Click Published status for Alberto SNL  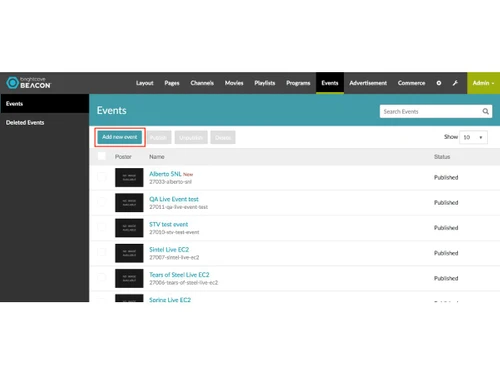click(446, 177)
